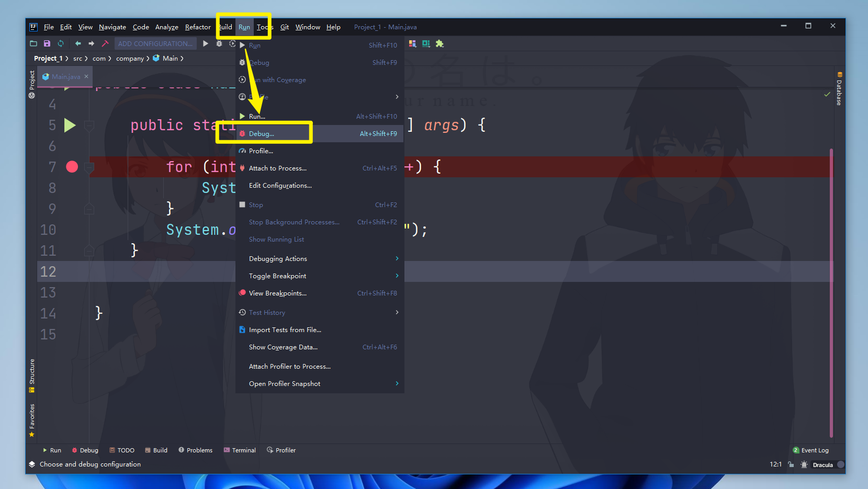Click the IntelliJ logo in title bar

(x=33, y=27)
